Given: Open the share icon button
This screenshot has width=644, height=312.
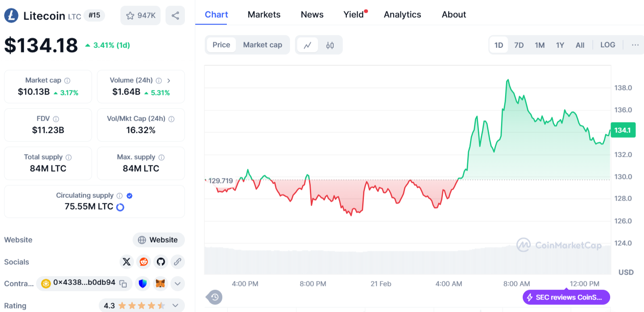Looking at the screenshot, I should (x=175, y=15).
